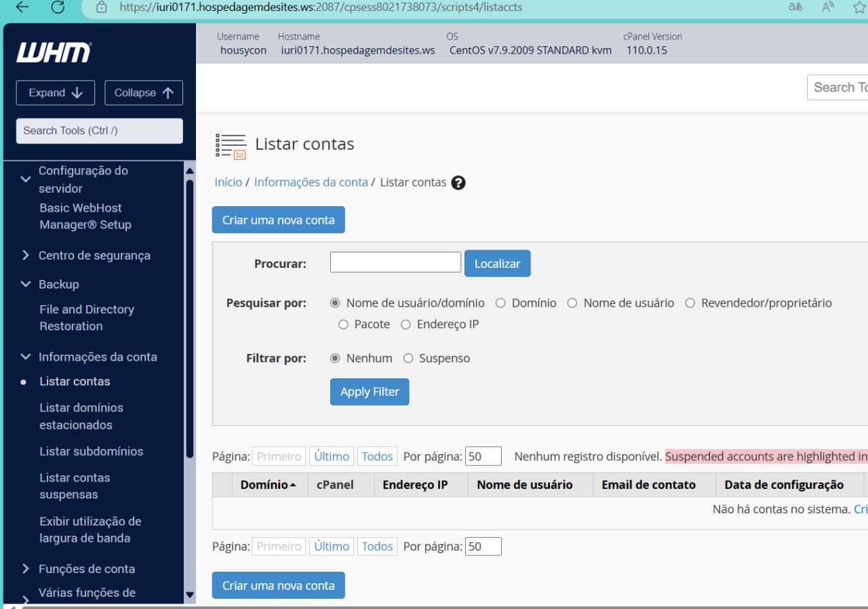Open the browser translate icon

[795, 7]
